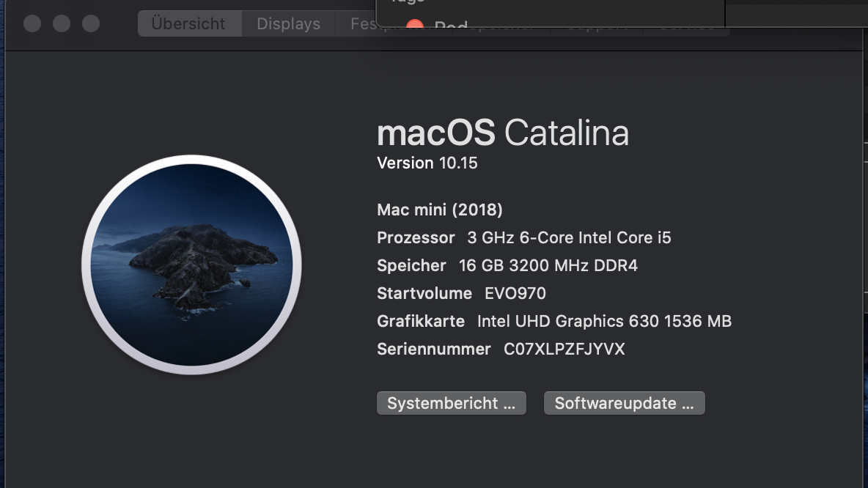This screenshot has width=868, height=488.
Task: Click the EVO970 startup volume name
Action: (x=515, y=293)
